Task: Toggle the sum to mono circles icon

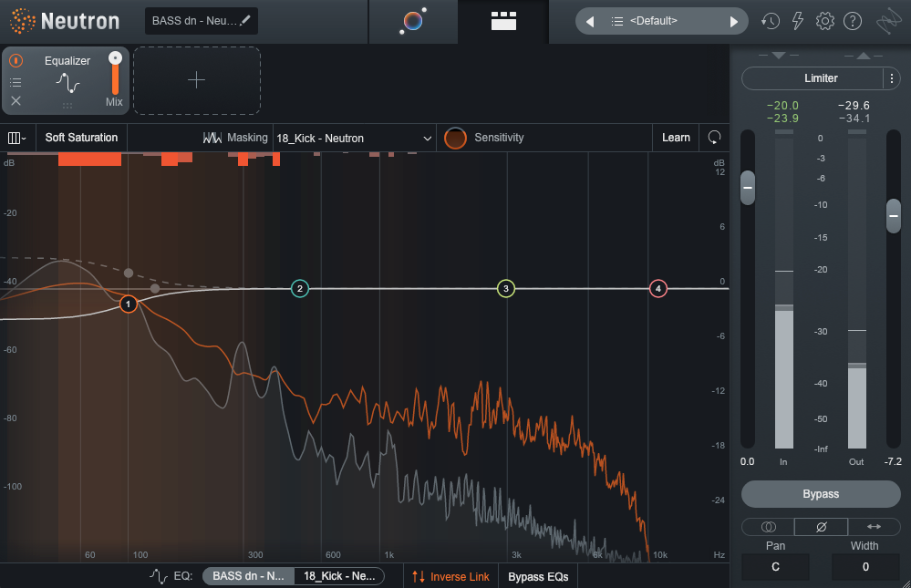Action: [x=768, y=527]
